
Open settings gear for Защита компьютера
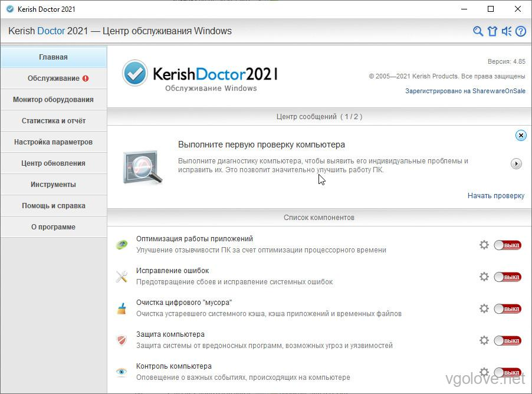484,340
